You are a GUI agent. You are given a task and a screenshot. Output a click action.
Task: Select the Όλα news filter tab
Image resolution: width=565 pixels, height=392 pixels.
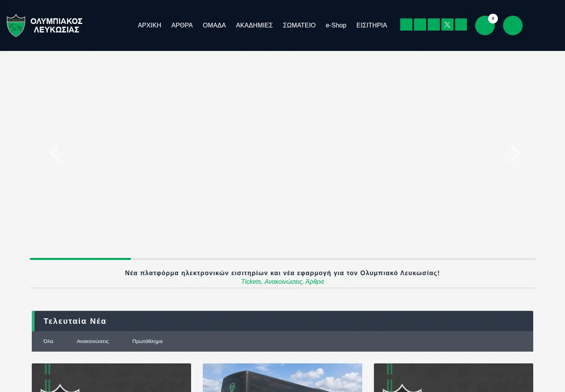[48, 341]
